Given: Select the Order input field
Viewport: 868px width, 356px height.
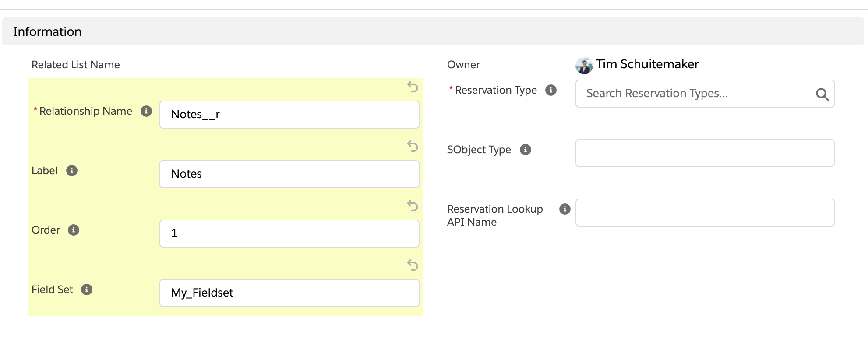Looking at the screenshot, I should click(x=289, y=234).
